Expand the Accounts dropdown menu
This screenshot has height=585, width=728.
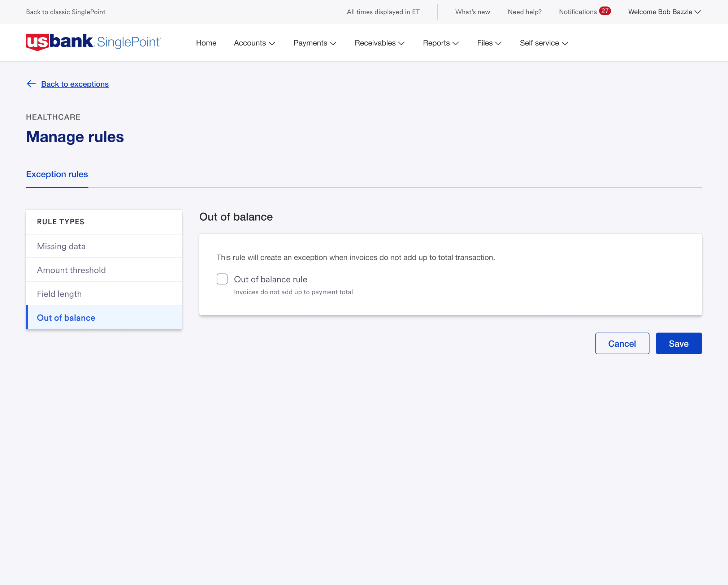[x=254, y=43]
